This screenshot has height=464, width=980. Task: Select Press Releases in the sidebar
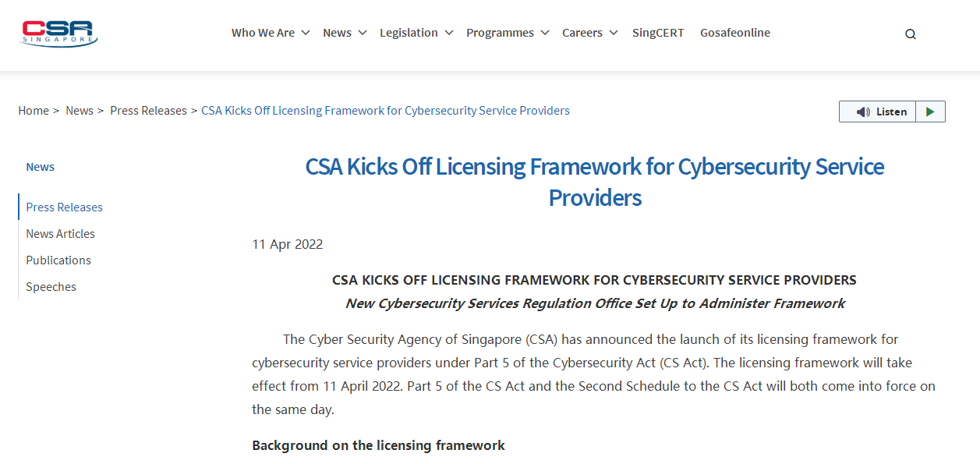point(65,207)
